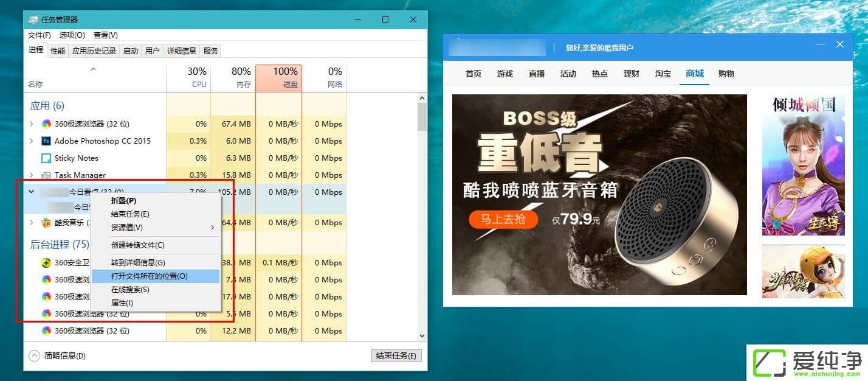Click the 倾城倾国 game ad thumbnail
This screenshot has width=868, height=381.
803,165
